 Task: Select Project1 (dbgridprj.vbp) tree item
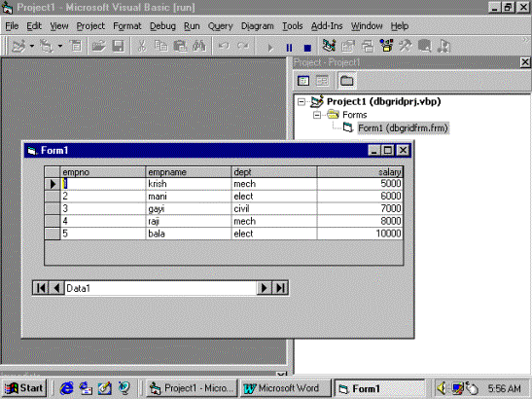(383, 101)
